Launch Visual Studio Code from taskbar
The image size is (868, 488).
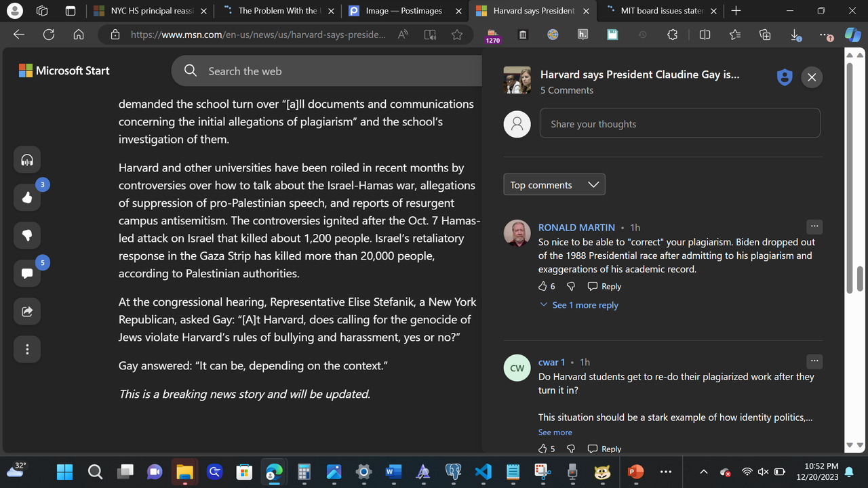[483, 472]
